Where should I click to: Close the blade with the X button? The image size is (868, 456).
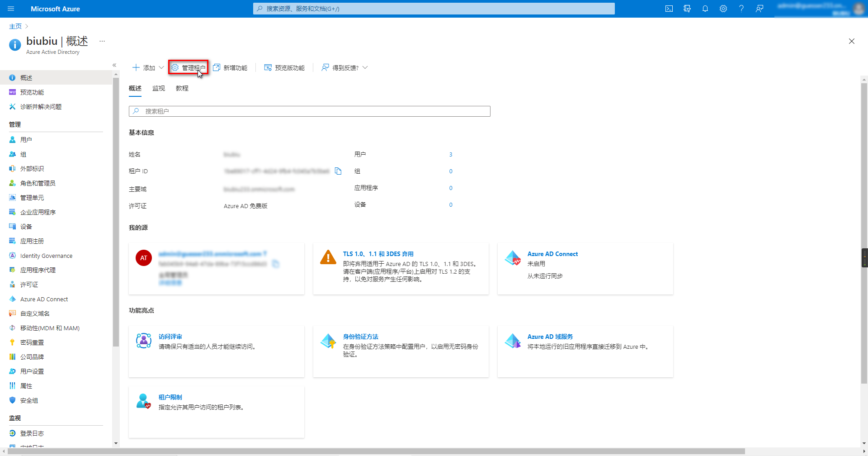coord(852,41)
